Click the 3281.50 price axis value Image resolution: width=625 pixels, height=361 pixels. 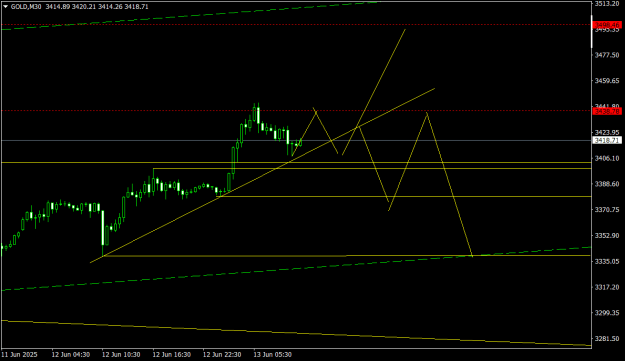tap(607, 339)
